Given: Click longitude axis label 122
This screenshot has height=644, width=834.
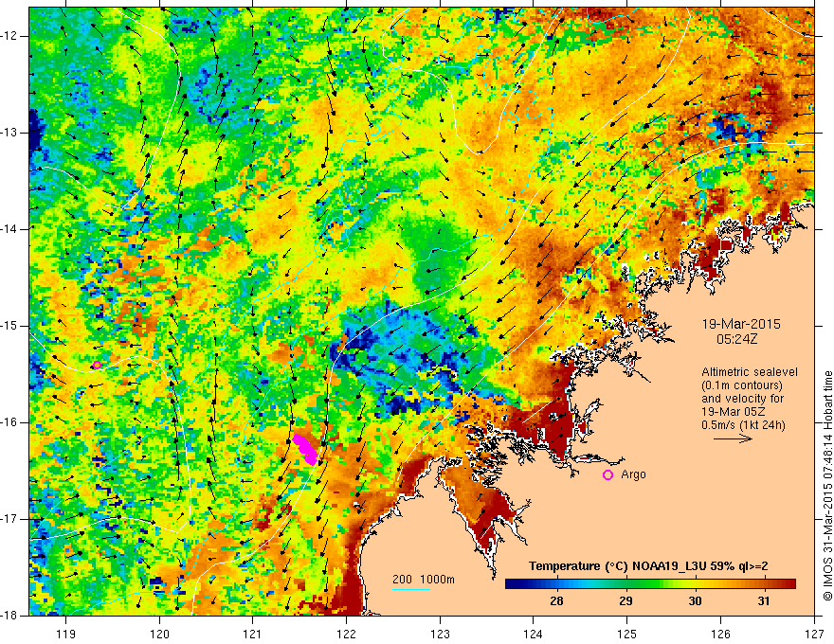Looking at the screenshot, I should click(346, 635).
